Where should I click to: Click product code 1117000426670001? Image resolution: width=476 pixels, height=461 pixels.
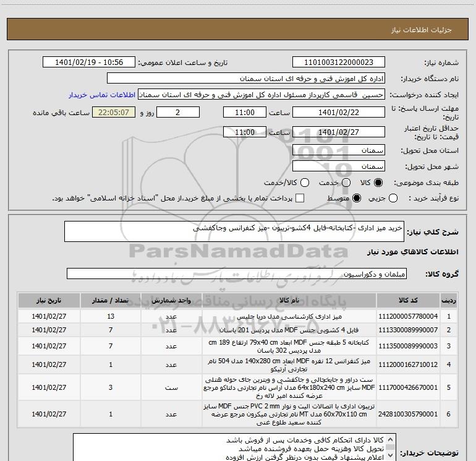click(x=408, y=387)
